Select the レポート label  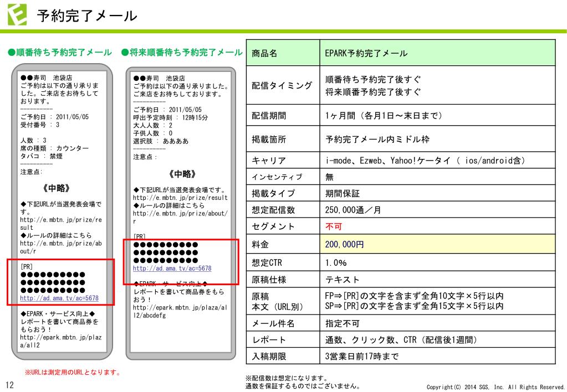[x=269, y=339]
